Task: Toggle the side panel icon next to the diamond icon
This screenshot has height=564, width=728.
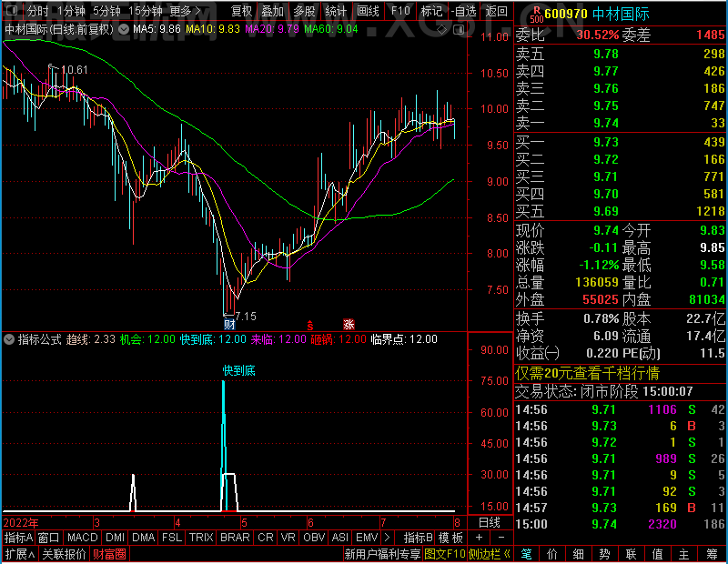Action: [x=459, y=30]
